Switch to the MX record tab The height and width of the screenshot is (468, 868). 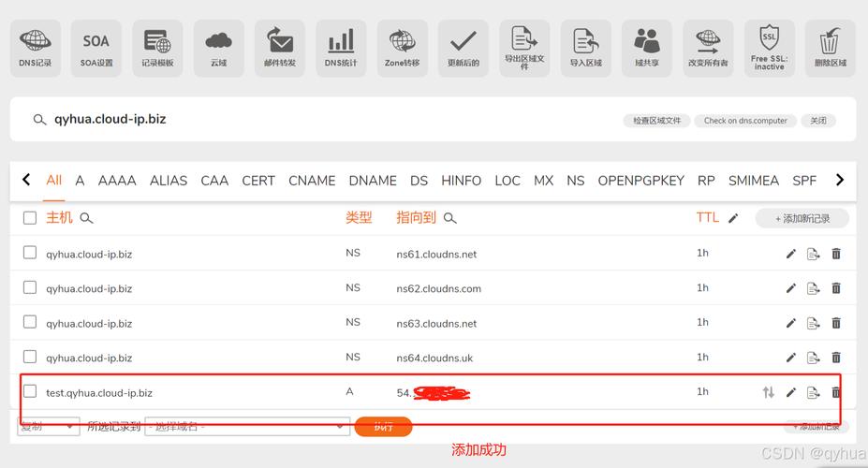pos(544,181)
